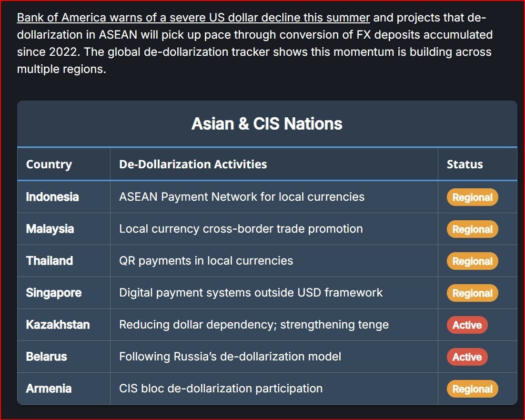Click the Regional badge in Indonesia row

pyautogui.click(x=472, y=197)
